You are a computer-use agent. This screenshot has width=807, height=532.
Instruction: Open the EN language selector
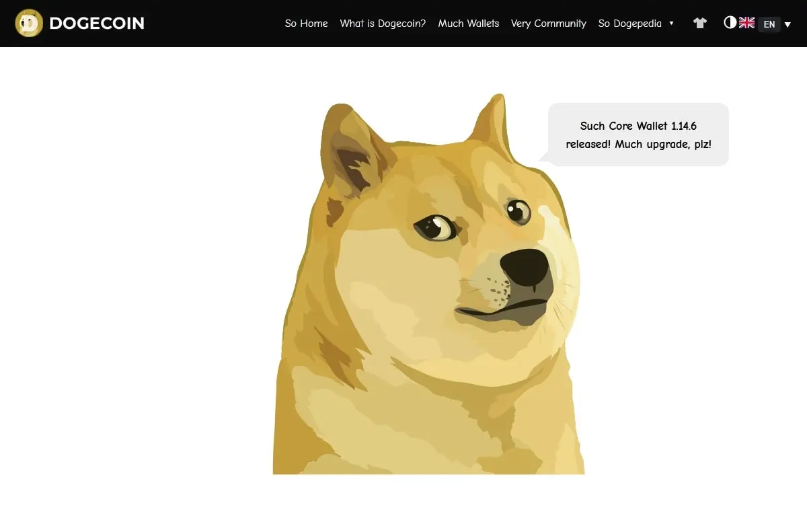click(769, 24)
